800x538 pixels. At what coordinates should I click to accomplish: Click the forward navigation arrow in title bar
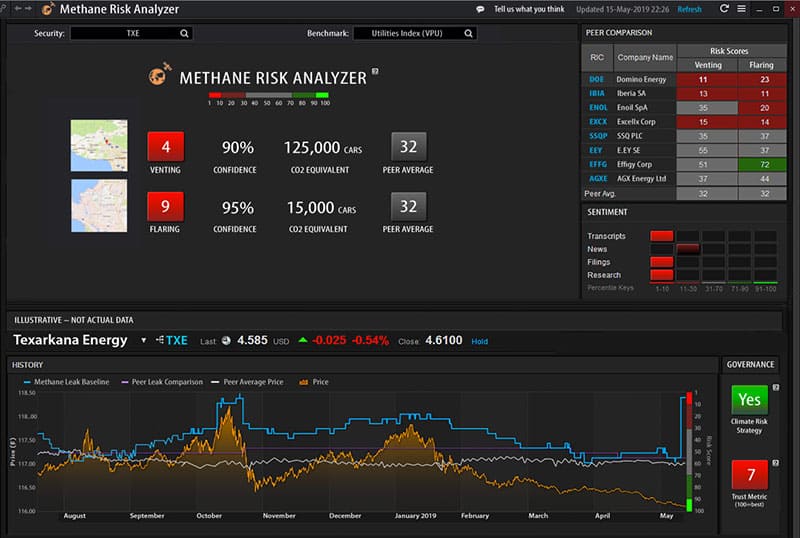(x=28, y=9)
